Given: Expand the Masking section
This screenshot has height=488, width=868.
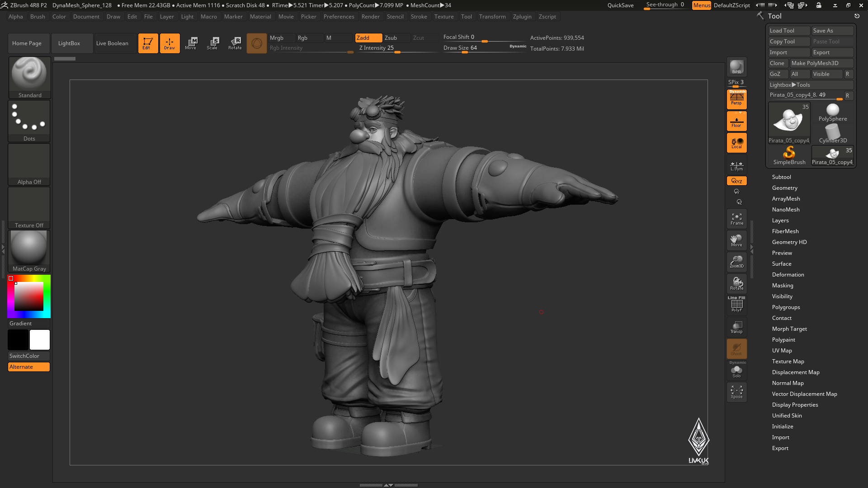Looking at the screenshot, I should 782,286.
